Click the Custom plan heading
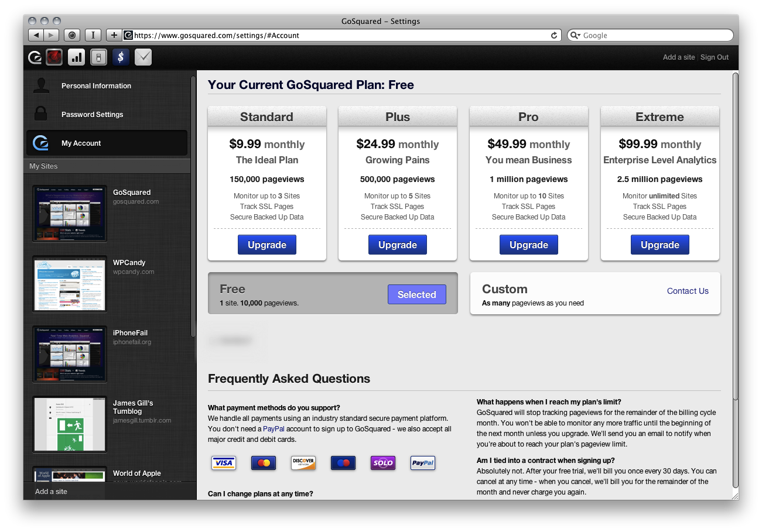 (x=505, y=289)
